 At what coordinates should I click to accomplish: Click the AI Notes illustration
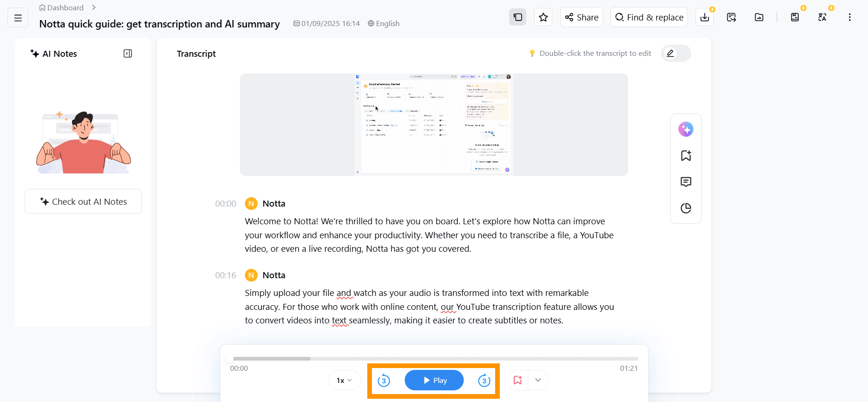coord(84,142)
